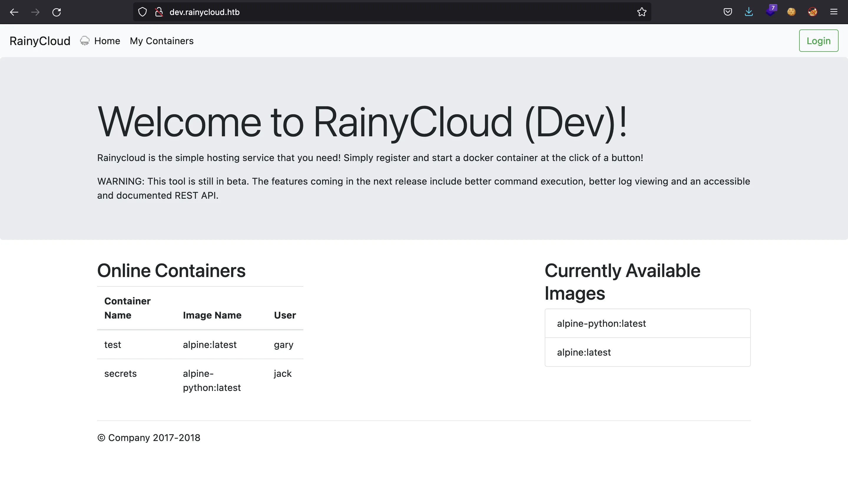Select alpine-python:latest in available images list
Screen dimensions: 848x504
click(647, 323)
